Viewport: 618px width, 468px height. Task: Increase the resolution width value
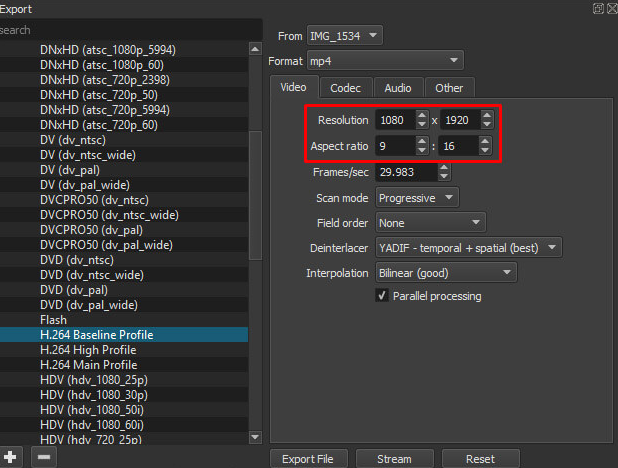(422, 116)
